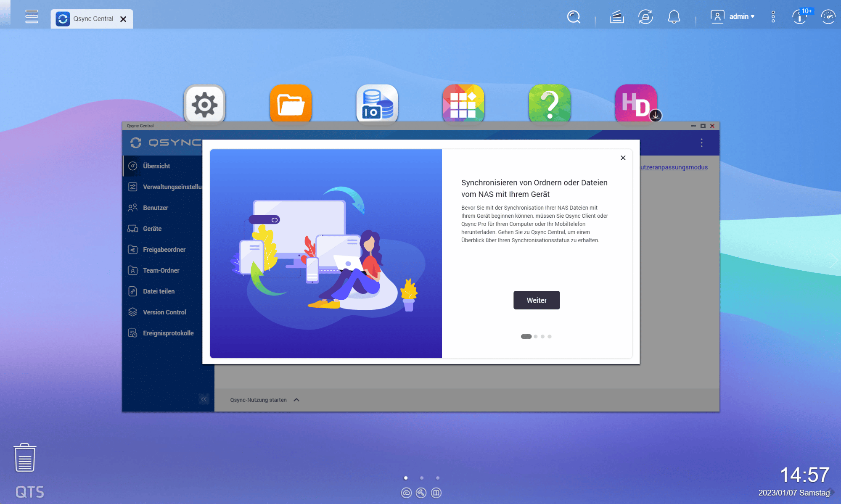Collapse the Qsync sidebar with double chevron
841x504 pixels.
coord(204,399)
